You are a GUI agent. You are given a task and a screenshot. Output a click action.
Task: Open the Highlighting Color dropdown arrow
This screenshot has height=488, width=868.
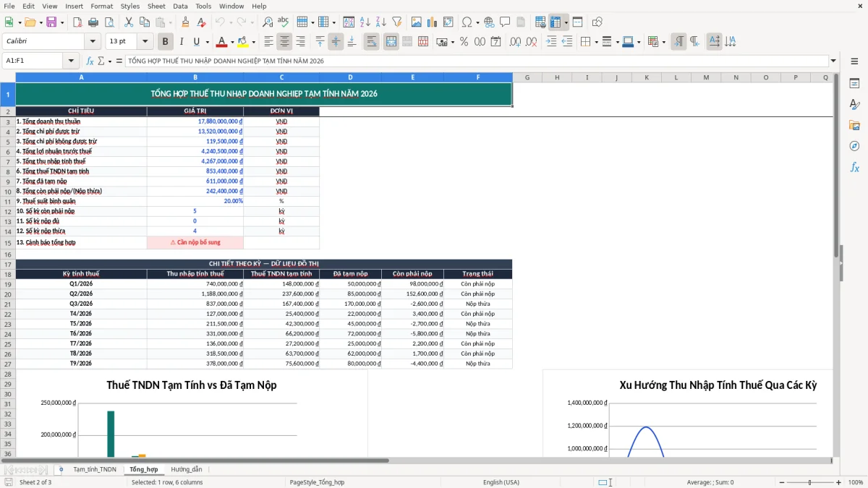click(254, 42)
